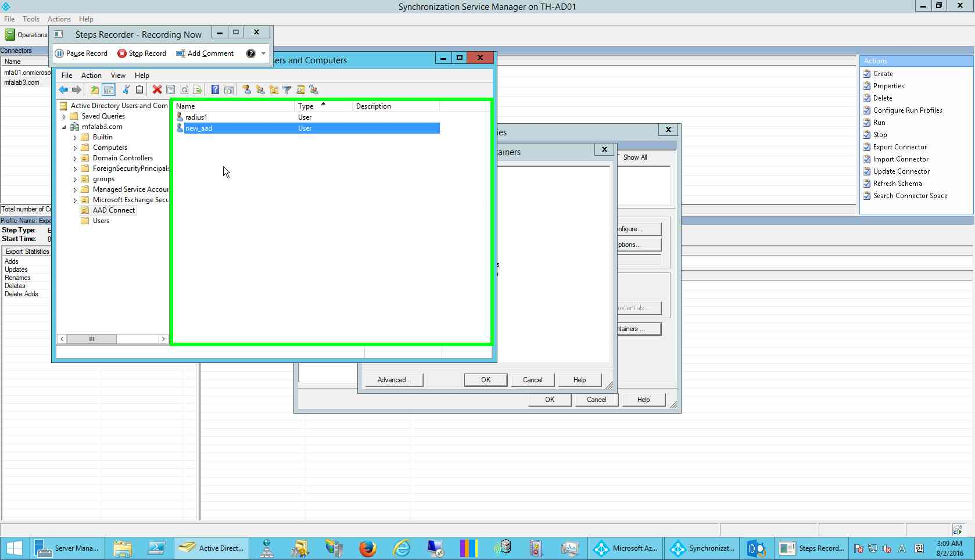Add a comment in Steps Recorder
Viewport: 975px width, 560px height.
click(x=205, y=53)
